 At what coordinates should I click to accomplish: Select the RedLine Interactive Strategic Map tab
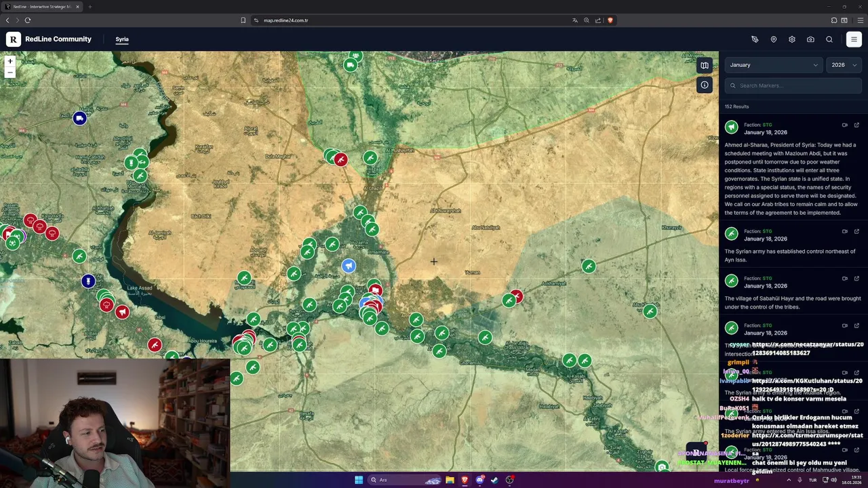click(42, 7)
